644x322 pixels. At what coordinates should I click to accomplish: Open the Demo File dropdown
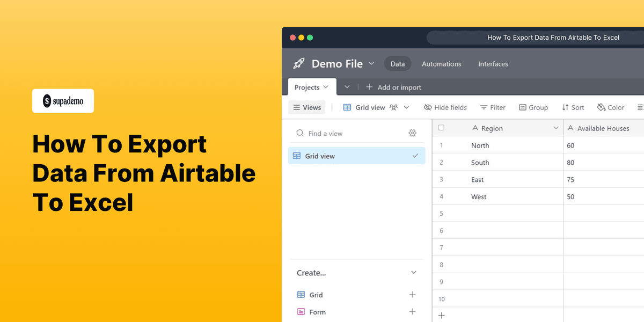pos(372,63)
